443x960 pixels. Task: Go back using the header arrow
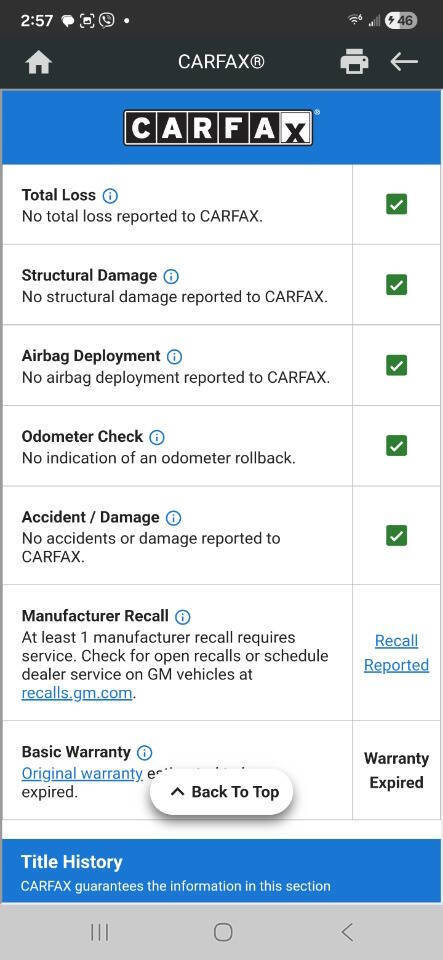404,61
